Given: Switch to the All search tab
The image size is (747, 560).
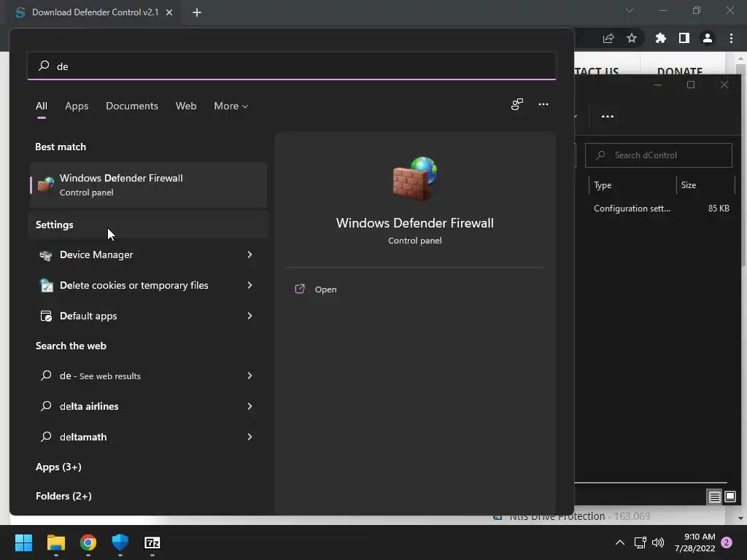Looking at the screenshot, I should coord(42,106).
